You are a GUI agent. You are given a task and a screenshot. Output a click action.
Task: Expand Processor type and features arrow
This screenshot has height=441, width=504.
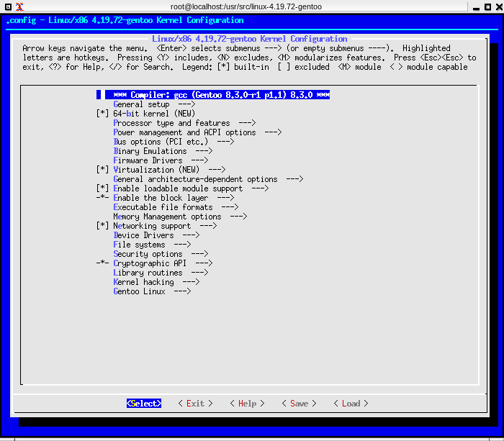(247, 123)
